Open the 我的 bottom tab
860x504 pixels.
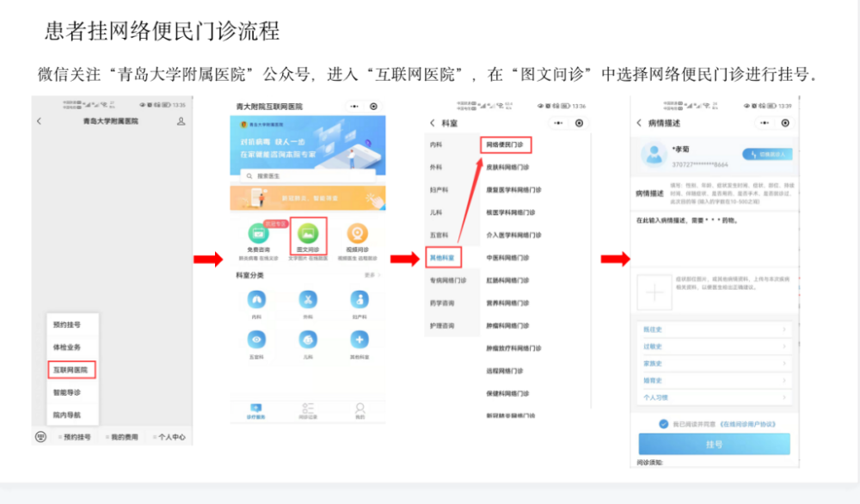coord(359,411)
